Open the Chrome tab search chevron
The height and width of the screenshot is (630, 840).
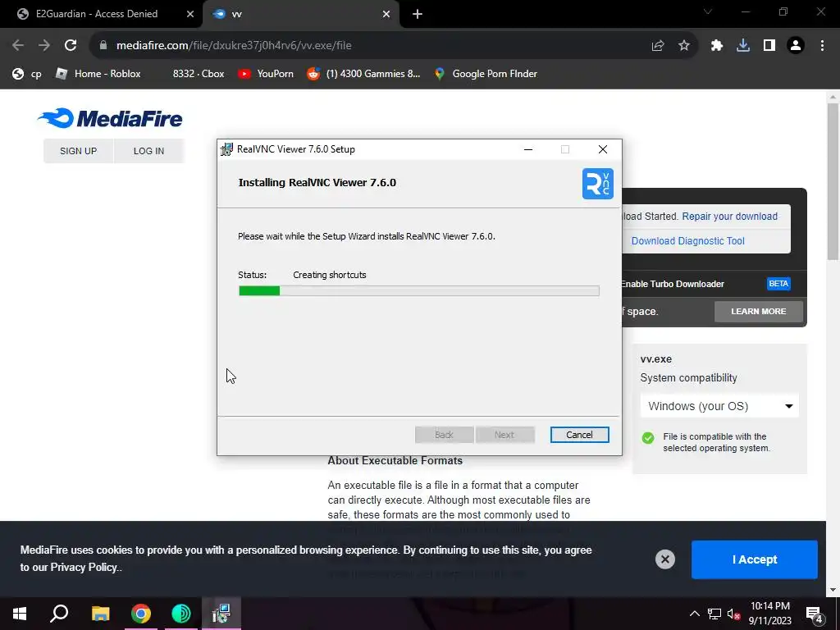tap(708, 11)
